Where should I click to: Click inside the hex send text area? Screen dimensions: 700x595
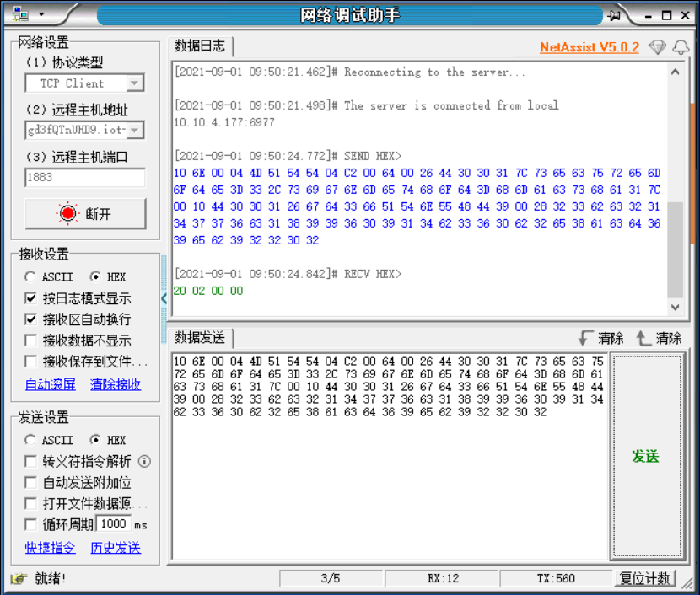pyautogui.click(x=390, y=456)
